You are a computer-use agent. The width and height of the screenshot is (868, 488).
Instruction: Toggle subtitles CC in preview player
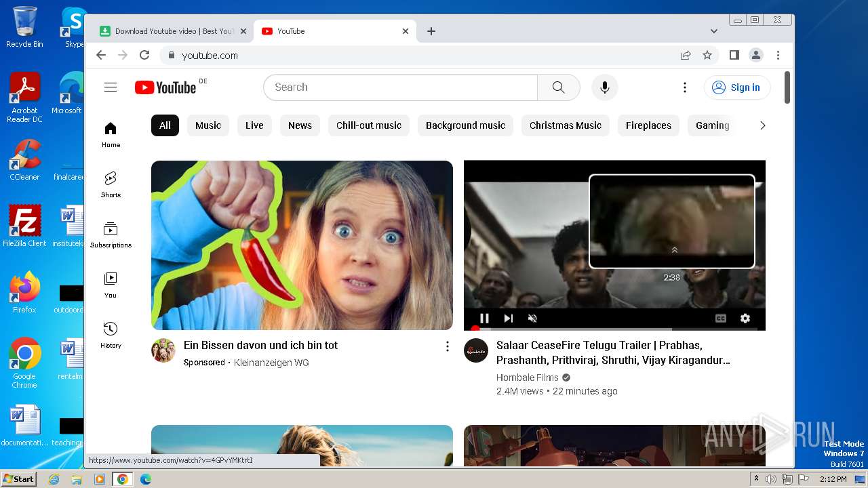pos(721,319)
